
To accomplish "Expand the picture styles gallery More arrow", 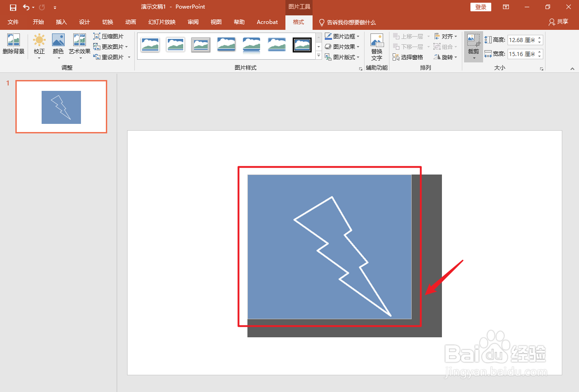I will [318, 56].
